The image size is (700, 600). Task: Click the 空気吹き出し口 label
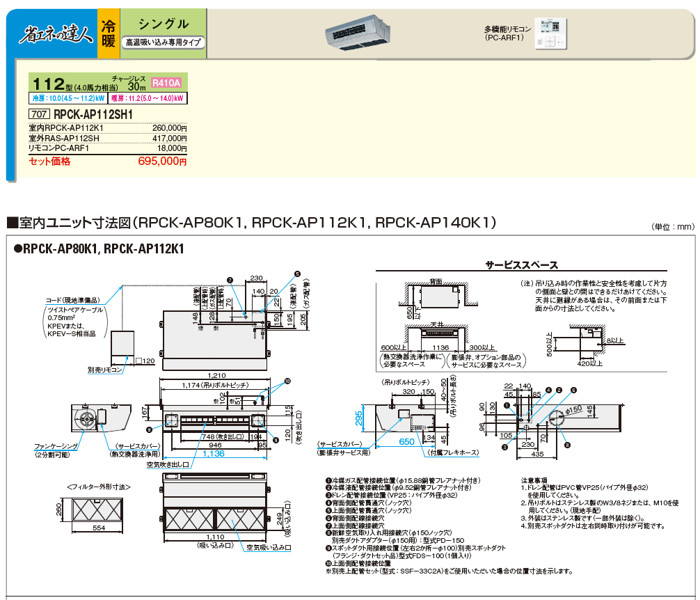(x=168, y=465)
